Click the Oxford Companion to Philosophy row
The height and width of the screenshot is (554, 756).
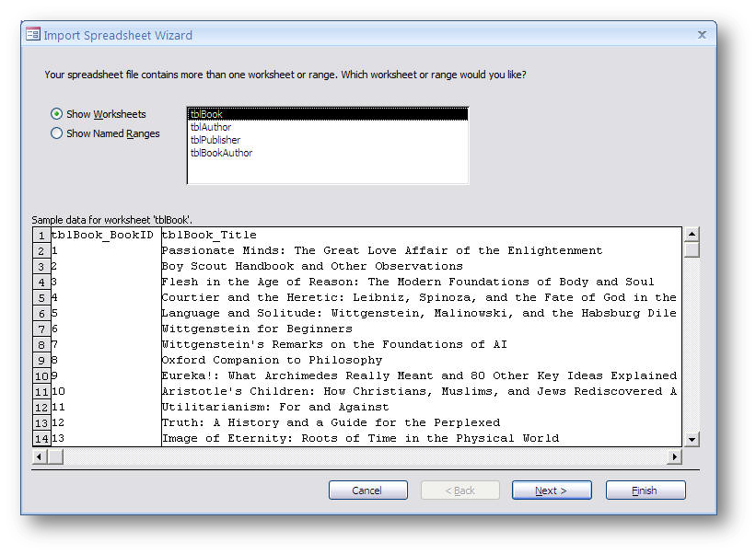pyautogui.click(x=276, y=360)
